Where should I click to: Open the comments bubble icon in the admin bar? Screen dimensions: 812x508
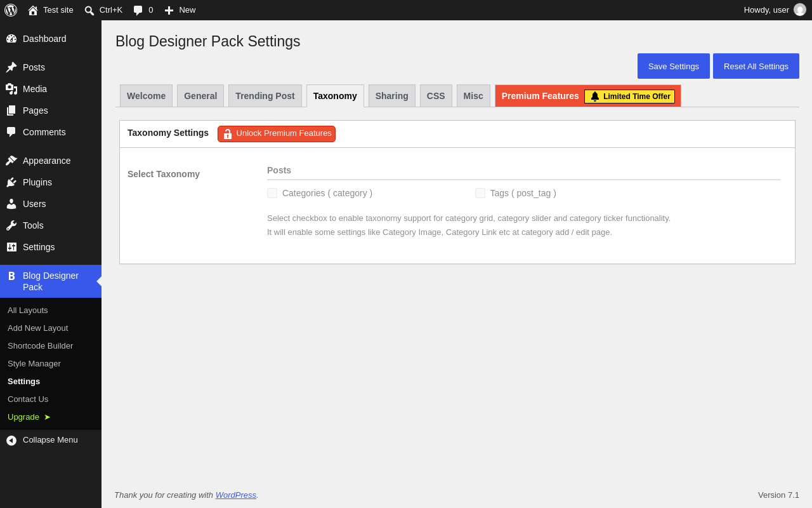pyautogui.click(x=138, y=10)
